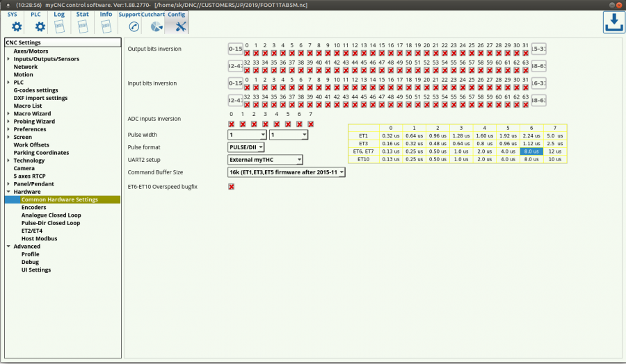Collapse the Advanced tree node
The width and height of the screenshot is (626, 364).
click(x=8, y=247)
